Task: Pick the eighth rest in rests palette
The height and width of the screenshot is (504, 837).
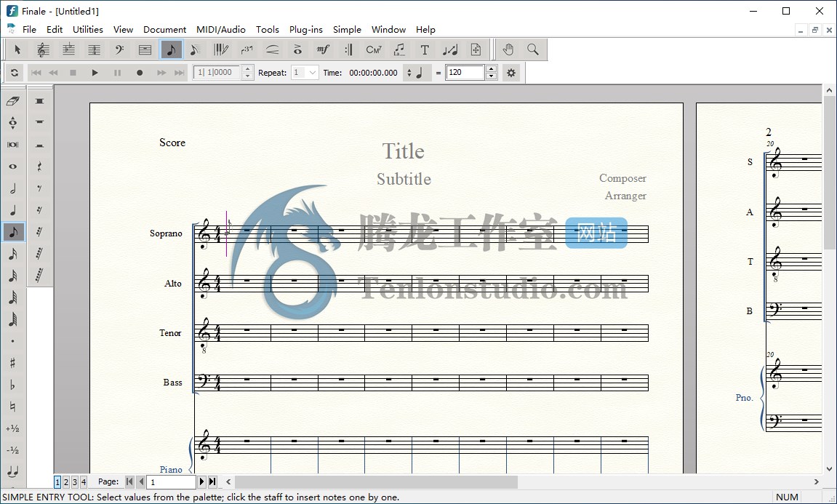Action: (x=39, y=188)
